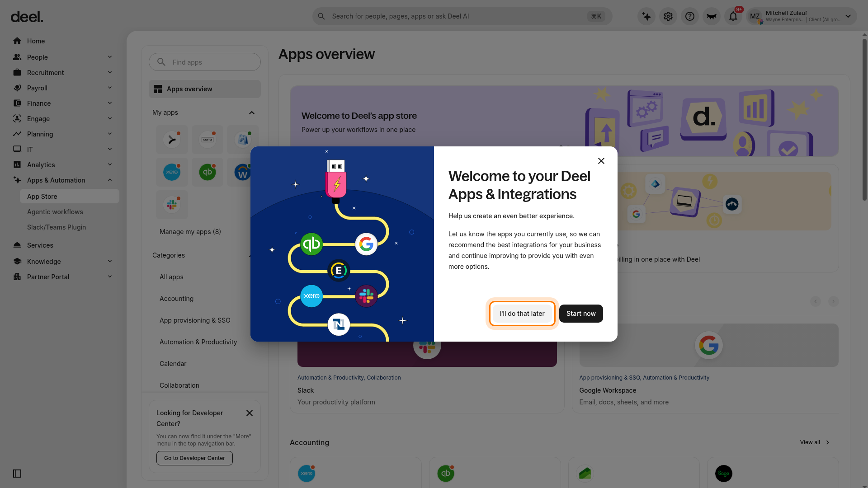This screenshot has width=868, height=488.
Task: Go to the previous carousel slide
Action: point(816,301)
